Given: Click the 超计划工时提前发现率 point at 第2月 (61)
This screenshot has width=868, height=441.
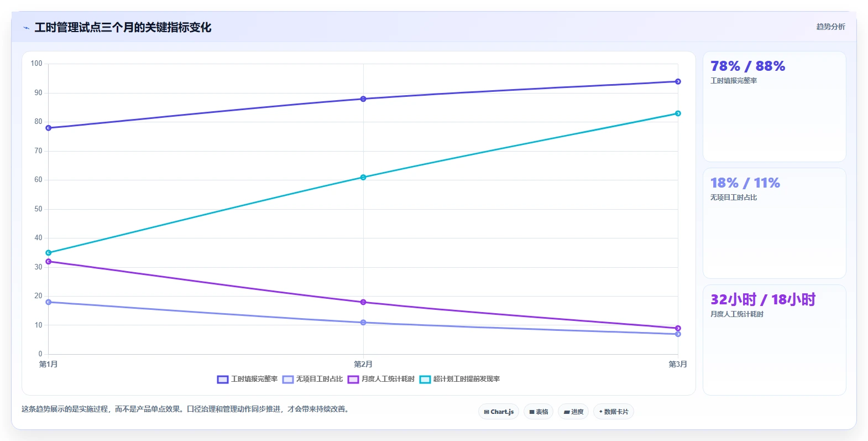Looking at the screenshot, I should 363,177.
